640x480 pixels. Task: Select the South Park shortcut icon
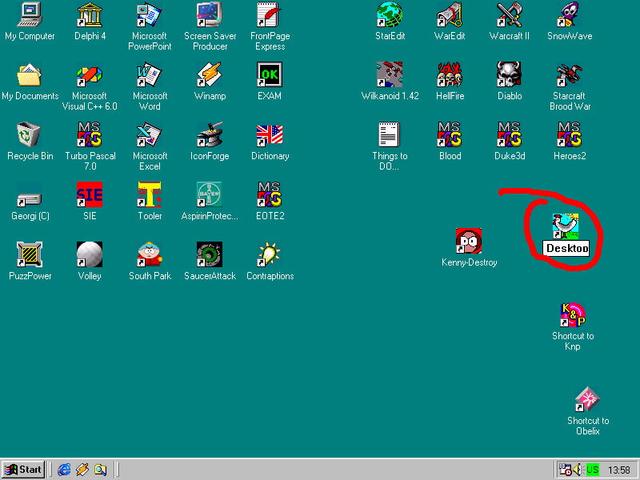[149, 254]
